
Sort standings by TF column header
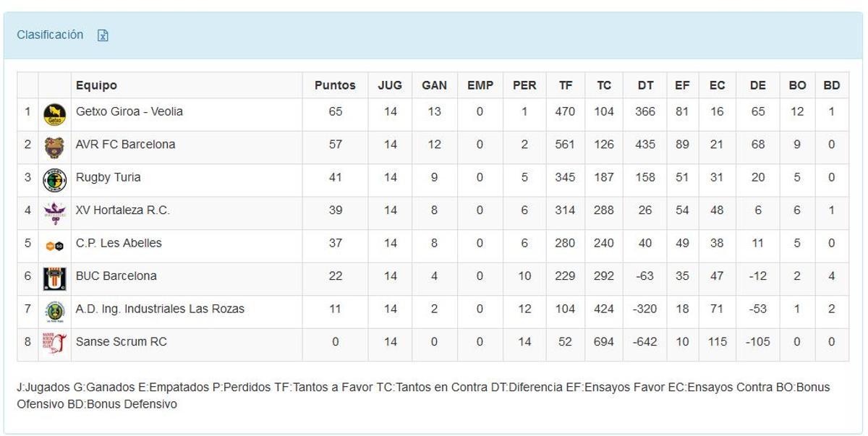(x=566, y=85)
